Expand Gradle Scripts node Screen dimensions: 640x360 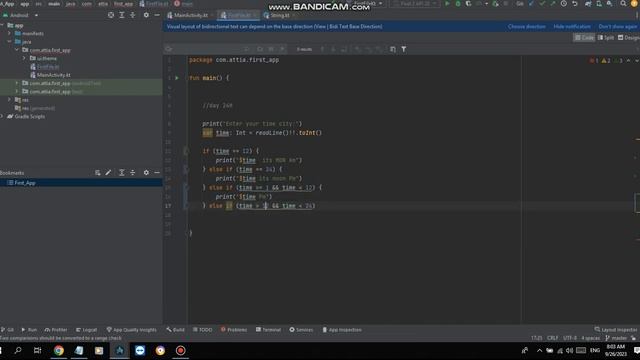[x=2, y=116]
